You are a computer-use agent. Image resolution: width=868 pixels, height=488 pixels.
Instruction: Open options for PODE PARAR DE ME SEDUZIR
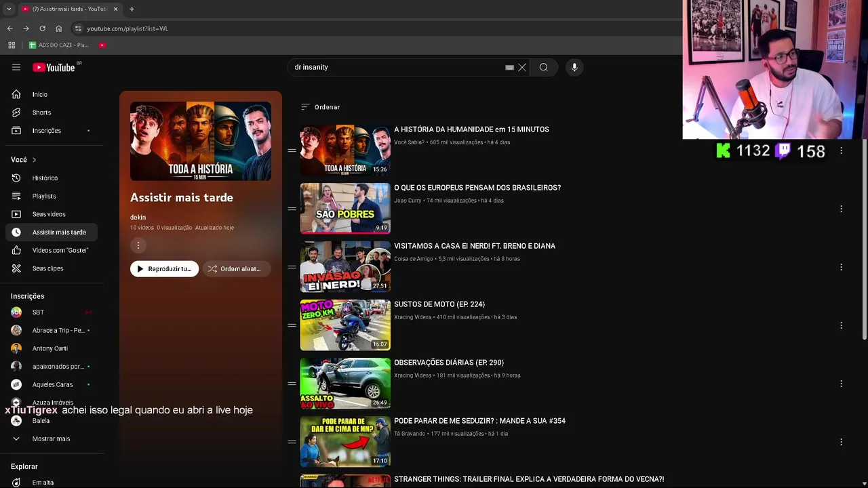pos(841,442)
